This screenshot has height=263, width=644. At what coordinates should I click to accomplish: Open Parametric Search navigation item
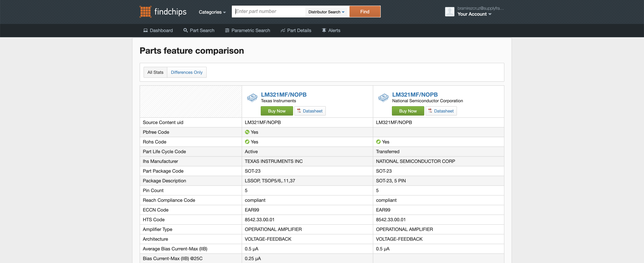247,30
